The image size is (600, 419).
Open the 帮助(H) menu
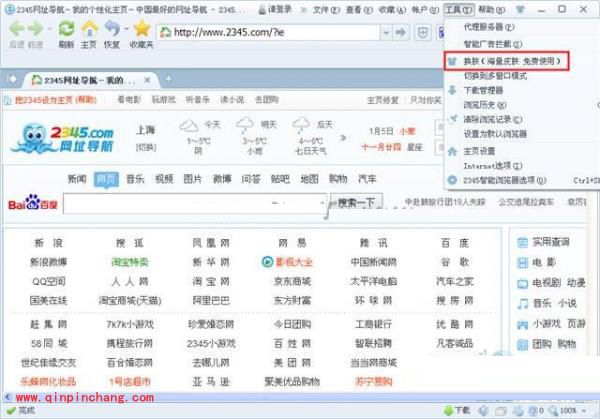492,10
